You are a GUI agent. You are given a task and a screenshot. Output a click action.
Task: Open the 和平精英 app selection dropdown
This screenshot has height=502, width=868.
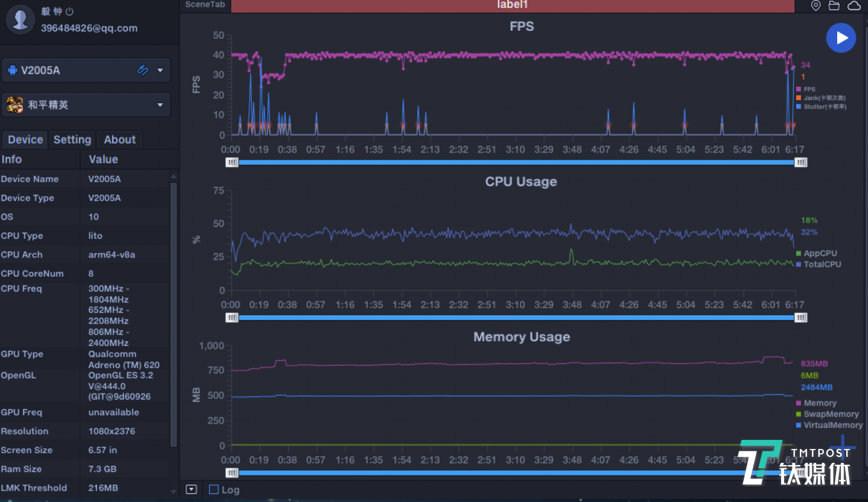pos(160,105)
